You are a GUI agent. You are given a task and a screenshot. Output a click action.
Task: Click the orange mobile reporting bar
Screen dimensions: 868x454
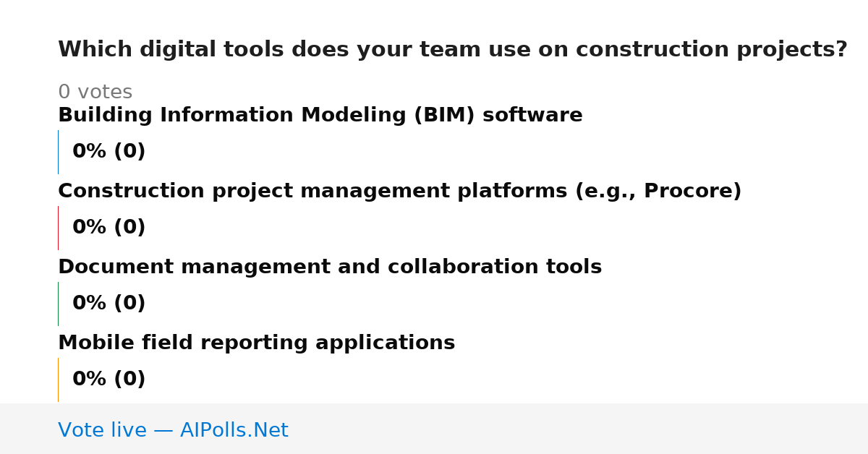(x=59, y=380)
